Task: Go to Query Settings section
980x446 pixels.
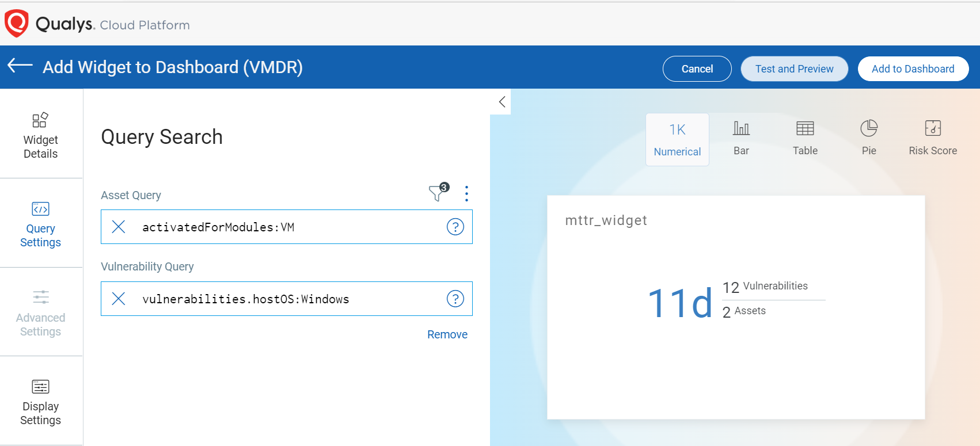Action: pyautogui.click(x=41, y=224)
